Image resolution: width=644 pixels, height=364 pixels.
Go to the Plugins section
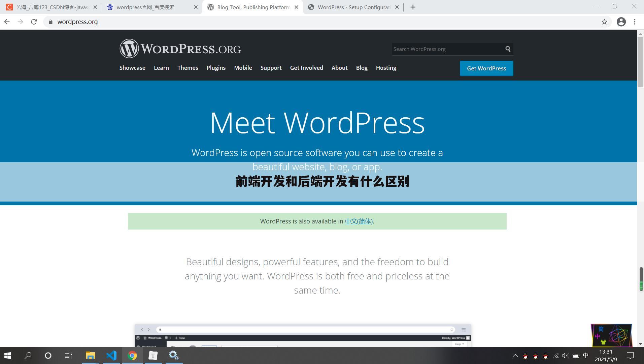coord(216,68)
